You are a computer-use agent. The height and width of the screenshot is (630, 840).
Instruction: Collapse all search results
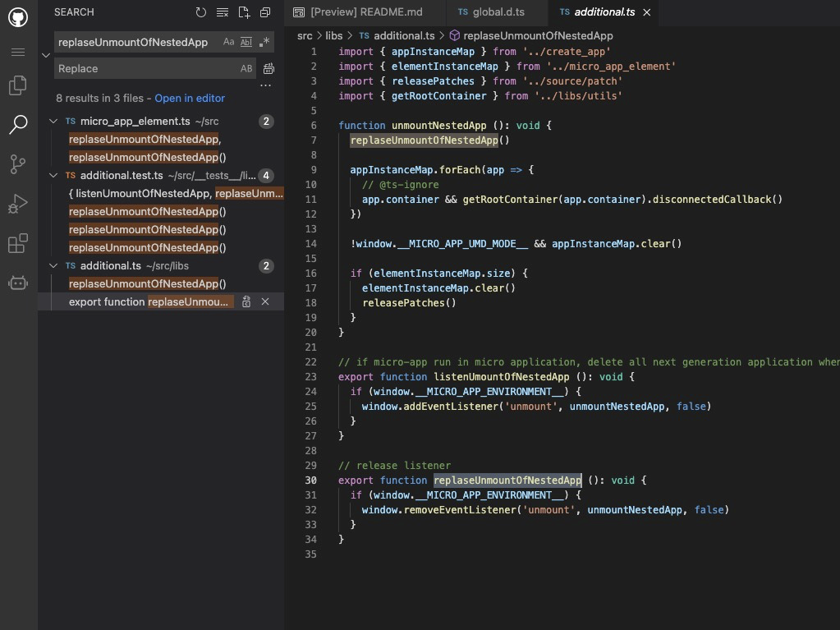[x=264, y=11]
